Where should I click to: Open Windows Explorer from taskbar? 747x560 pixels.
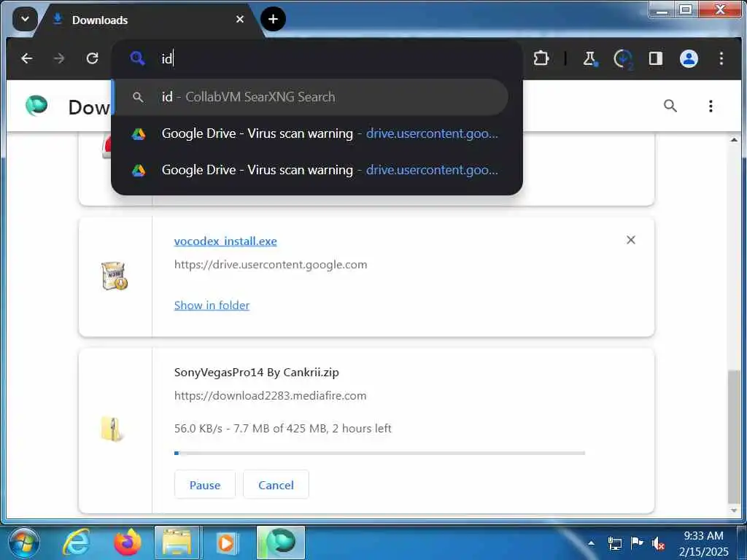click(x=177, y=542)
